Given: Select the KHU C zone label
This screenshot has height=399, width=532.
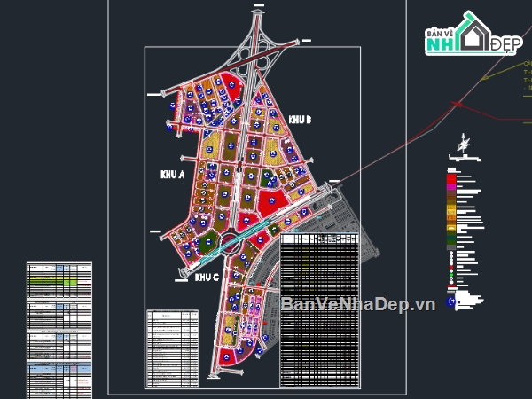Looking at the screenshot, I should click(207, 278).
